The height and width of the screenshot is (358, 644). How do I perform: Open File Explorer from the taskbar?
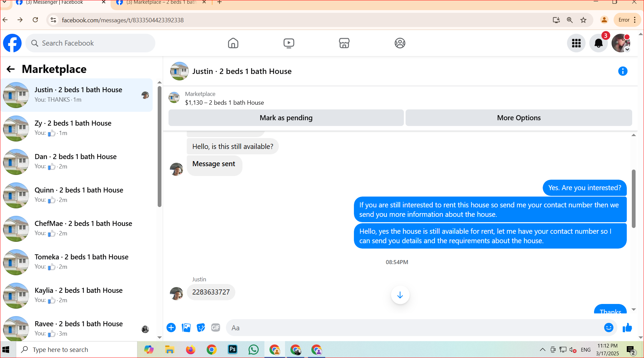pos(169,350)
